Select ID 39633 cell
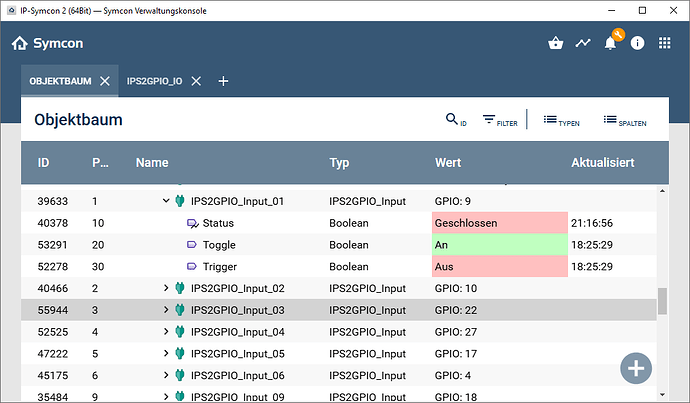 pos(53,201)
